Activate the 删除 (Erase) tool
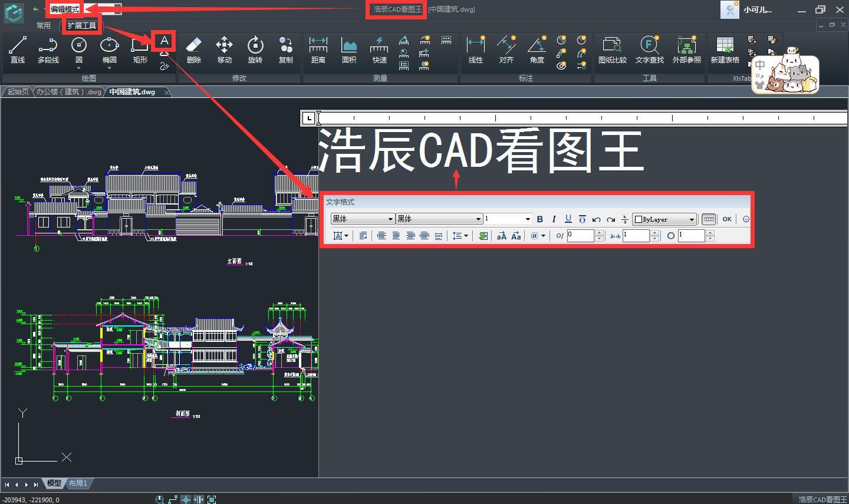The image size is (849, 504). [x=193, y=50]
